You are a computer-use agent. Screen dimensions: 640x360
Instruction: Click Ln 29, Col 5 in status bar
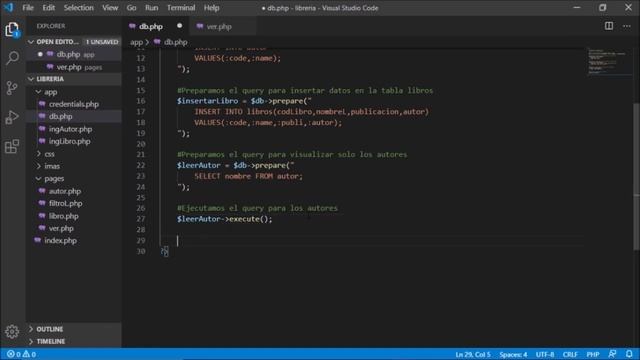coord(473,354)
